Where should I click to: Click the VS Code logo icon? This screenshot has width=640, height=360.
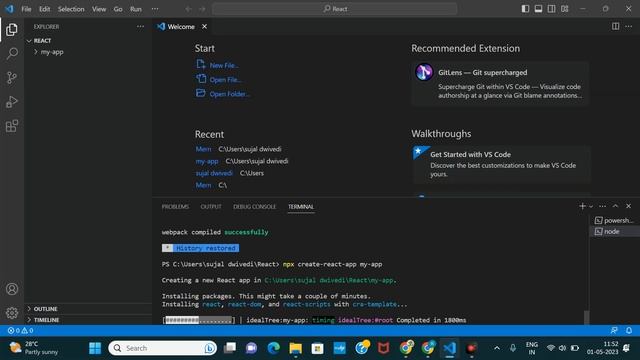[9, 9]
